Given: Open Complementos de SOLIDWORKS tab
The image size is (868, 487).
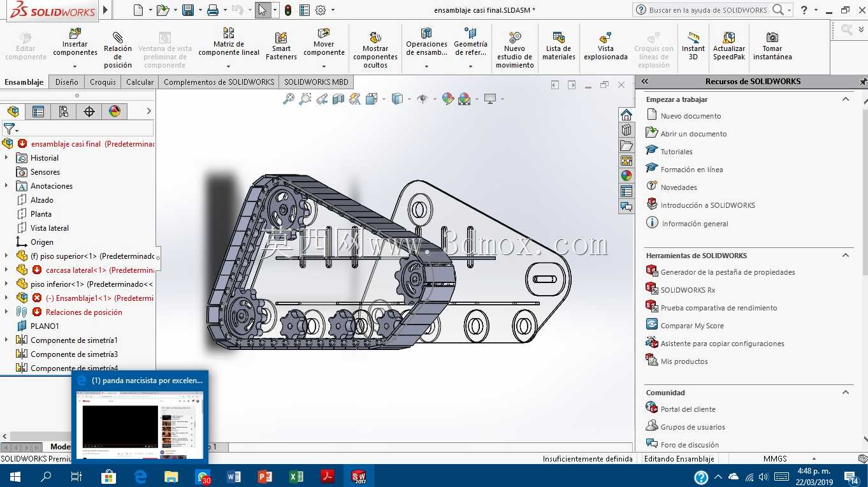Looking at the screenshot, I should 219,82.
